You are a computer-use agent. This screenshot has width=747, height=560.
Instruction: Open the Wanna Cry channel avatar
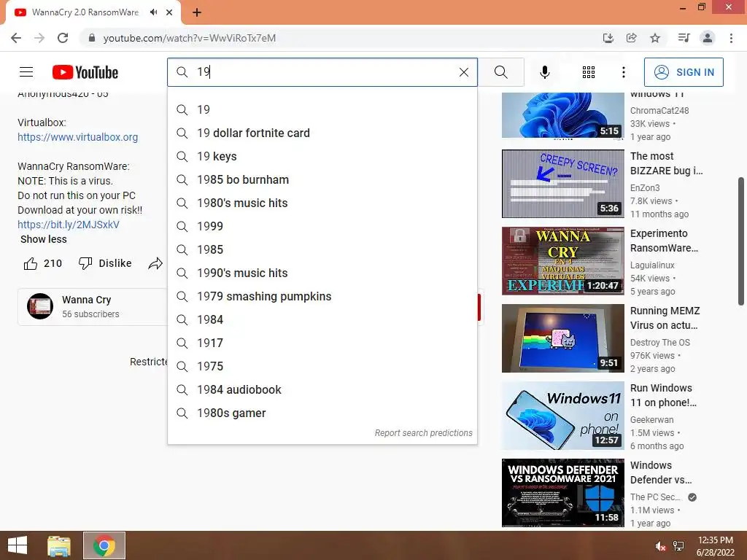[x=40, y=306]
